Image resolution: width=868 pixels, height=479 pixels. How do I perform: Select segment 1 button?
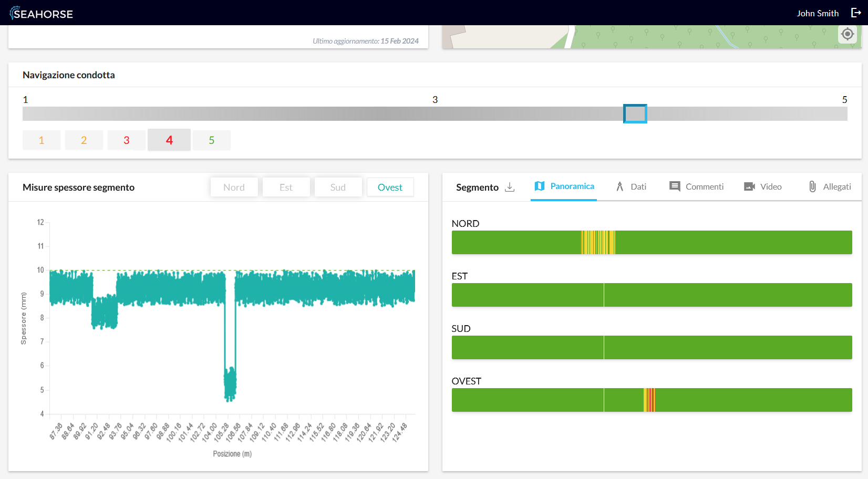(42, 140)
